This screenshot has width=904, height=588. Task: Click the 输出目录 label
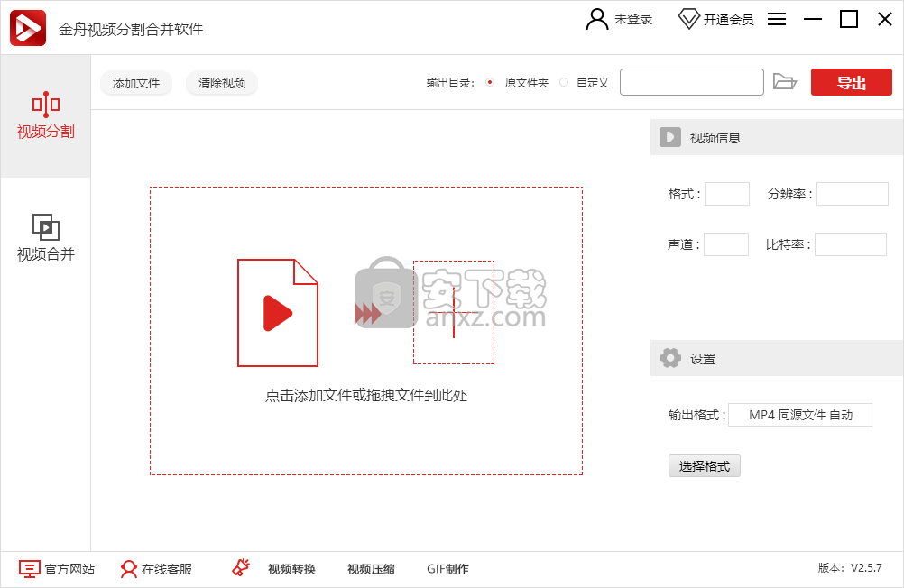(450, 83)
